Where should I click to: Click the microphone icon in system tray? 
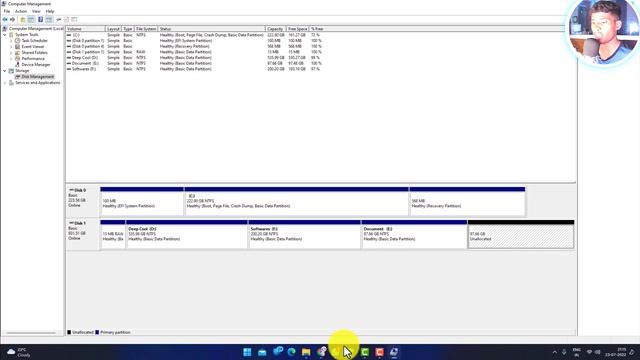point(564,352)
